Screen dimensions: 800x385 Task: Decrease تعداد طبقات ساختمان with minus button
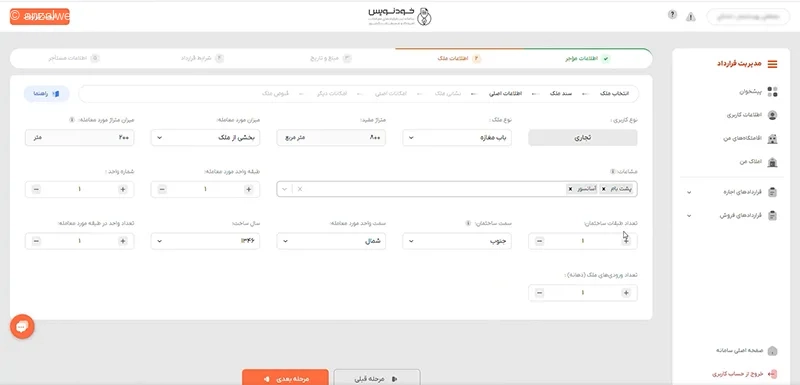coord(539,241)
